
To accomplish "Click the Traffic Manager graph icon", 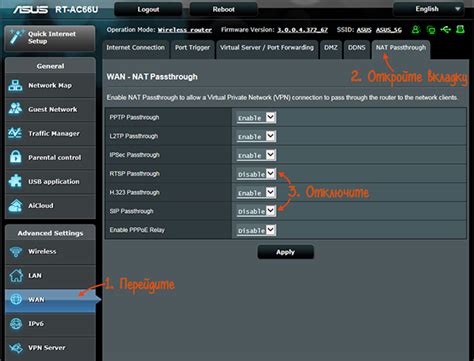I will click(x=15, y=133).
